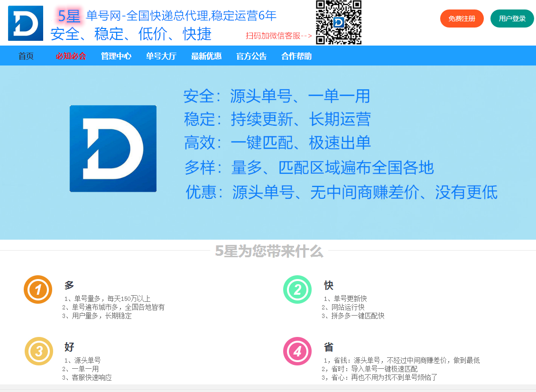Click text 网站运行快
The width and height of the screenshot is (536, 392).
pos(348,307)
